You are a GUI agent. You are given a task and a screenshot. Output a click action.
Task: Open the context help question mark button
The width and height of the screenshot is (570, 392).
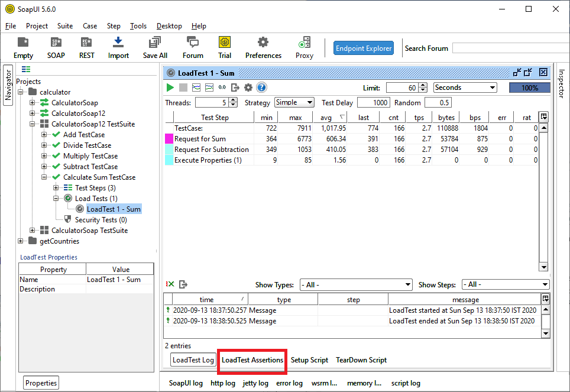click(261, 88)
